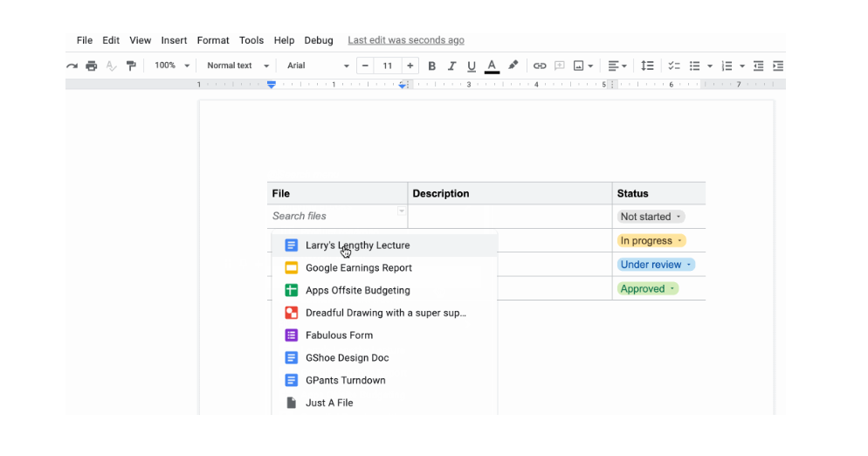Image resolution: width=868 pixels, height=456 pixels.
Task: Open the Normal text style dropdown
Action: coord(238,66)
